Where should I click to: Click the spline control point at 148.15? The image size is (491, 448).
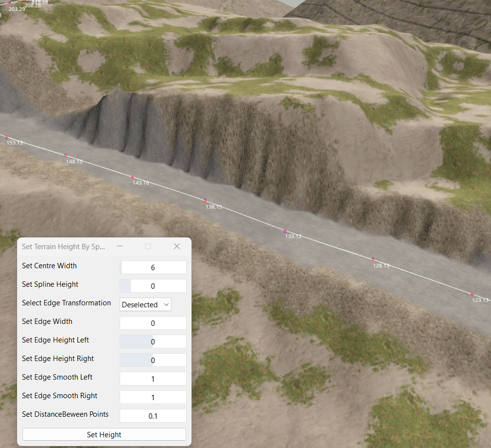pos(66,155)
